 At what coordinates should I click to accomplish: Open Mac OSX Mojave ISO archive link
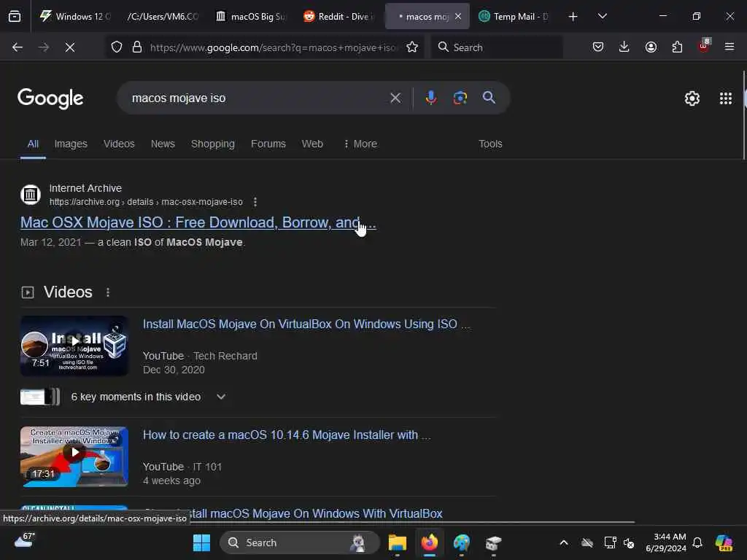(x=198, y=222)
